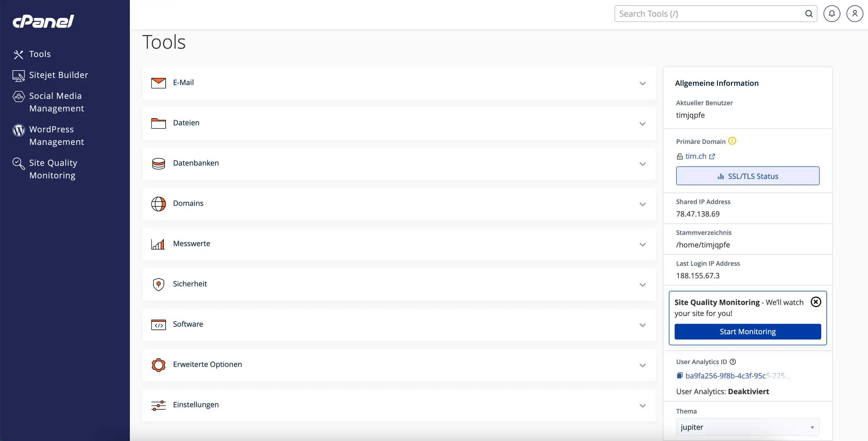The width and height of the screenshot is (868, 441).
Task: Click the Erweiterte Optionen gear icon
Action: [x=158, y=365]
